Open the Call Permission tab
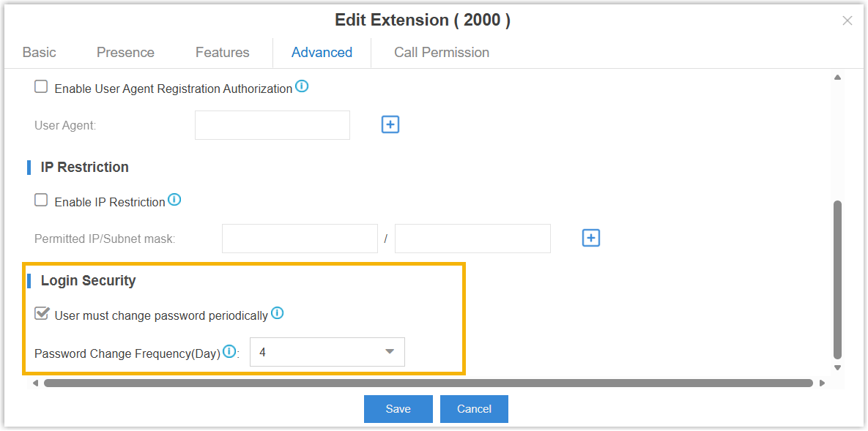 coord(442,53)
